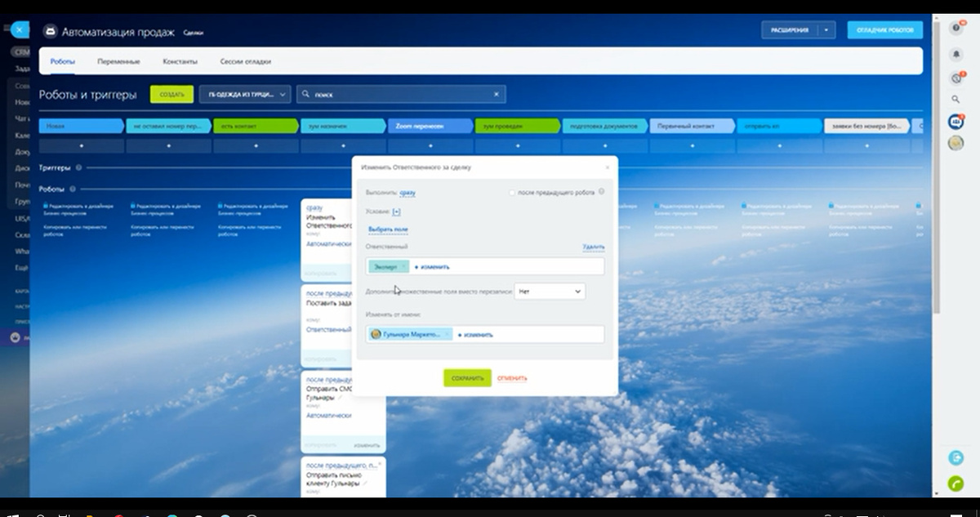Cancel the dialog with ОТМЕНИТЬ
Viewport: 980px width, 517px height.
point(512,378)
